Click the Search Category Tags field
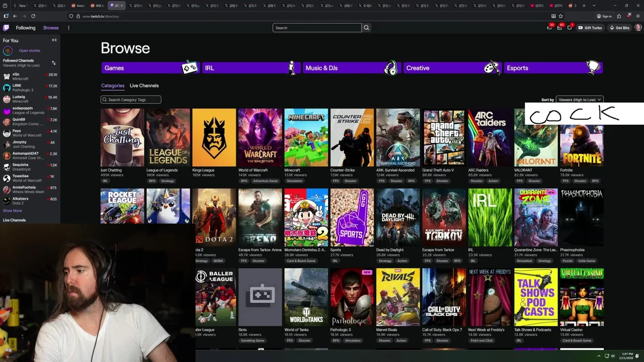The width and height of the screenshot is (644, 362). [131, 100]
